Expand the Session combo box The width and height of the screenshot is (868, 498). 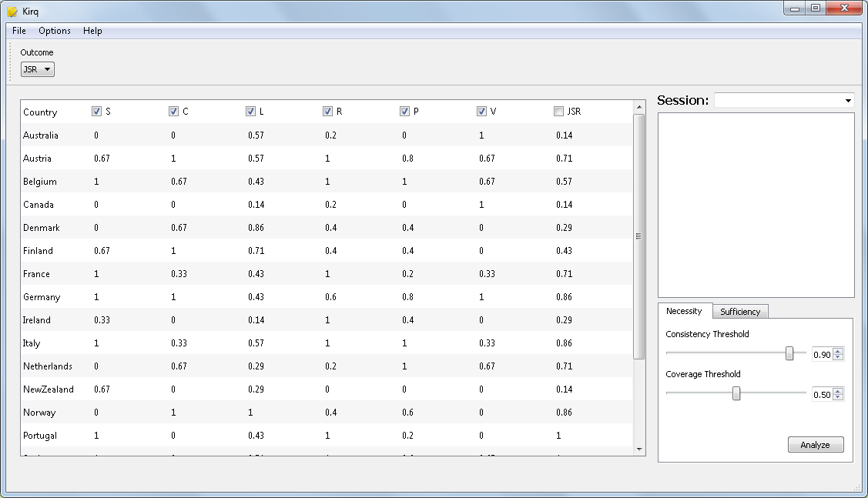tap(784, 101)
